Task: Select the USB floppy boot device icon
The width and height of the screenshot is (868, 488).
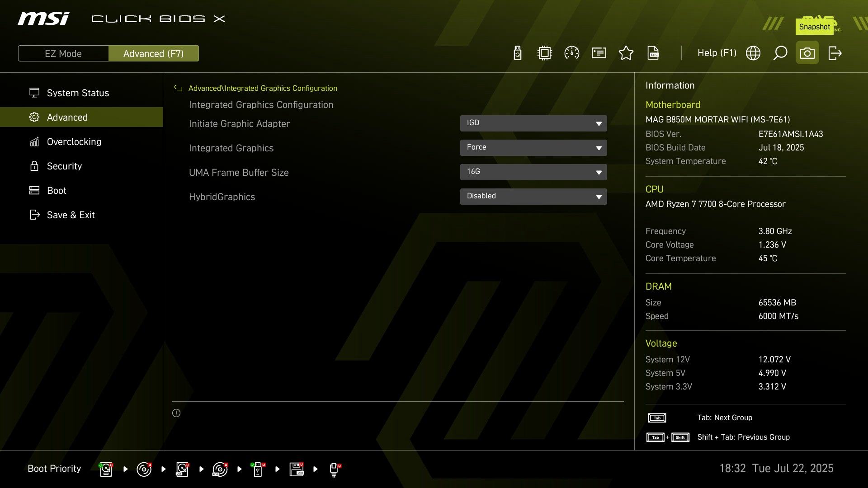Action: point(297,469)
